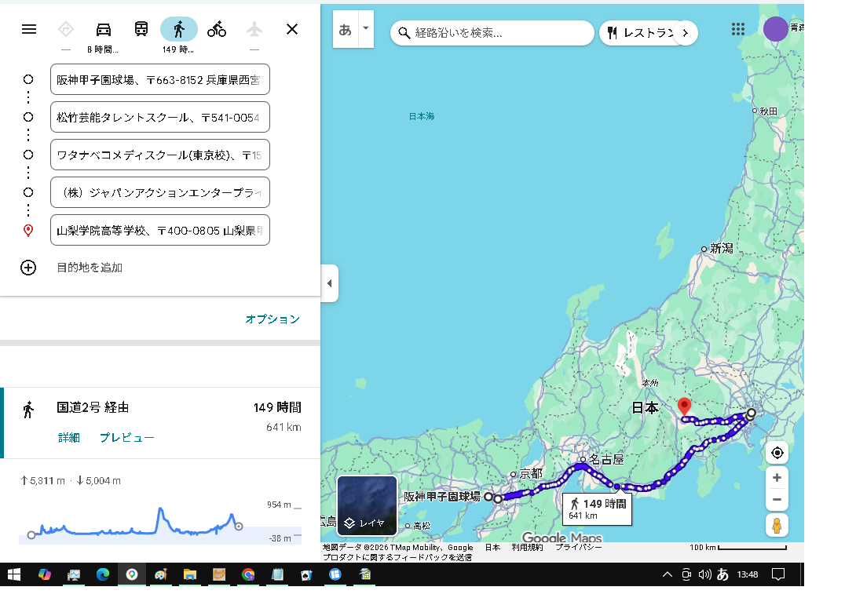Open Street View pegman
This screenshot has height=616, width=845.
point(777,525)
